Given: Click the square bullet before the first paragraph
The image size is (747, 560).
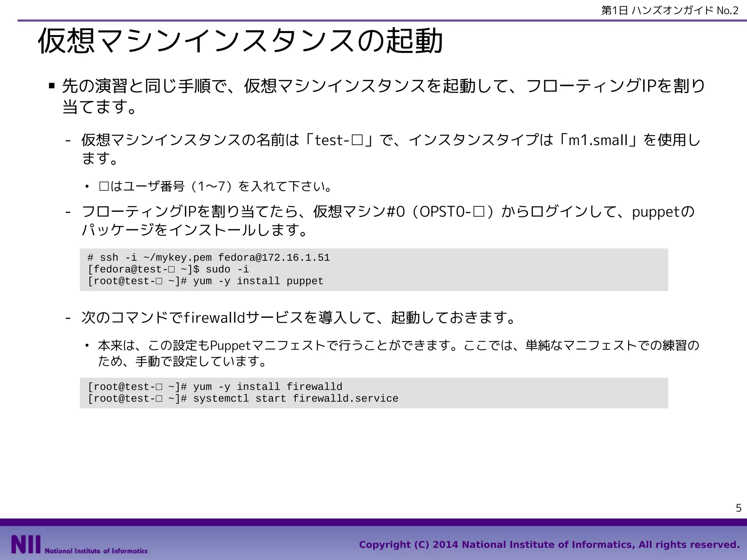Looking at the screenshot, I should pos(51,86).
